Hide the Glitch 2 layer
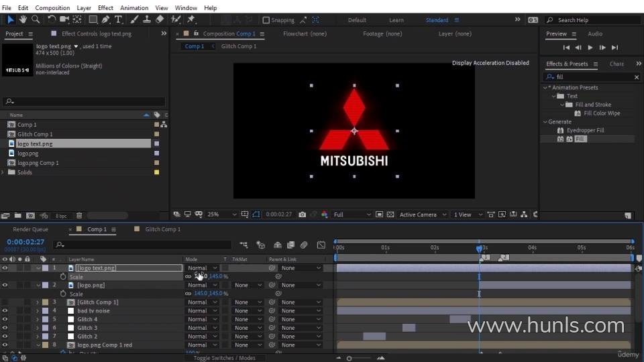The width and height of the screenshot is (644, 362). (x=5, y=337)
